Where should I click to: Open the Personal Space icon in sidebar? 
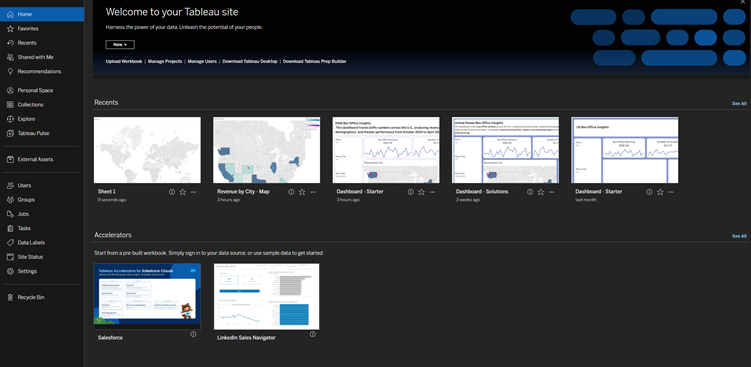10,91
